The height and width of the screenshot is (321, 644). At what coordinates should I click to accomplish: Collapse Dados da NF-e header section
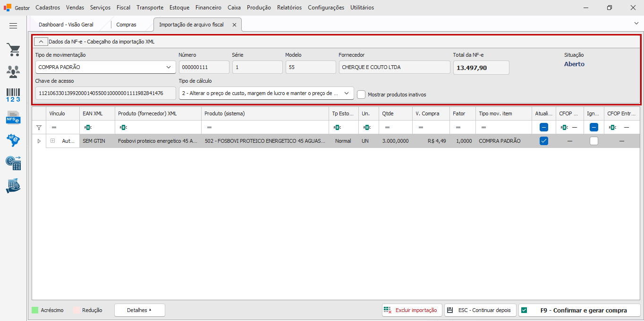41,42
